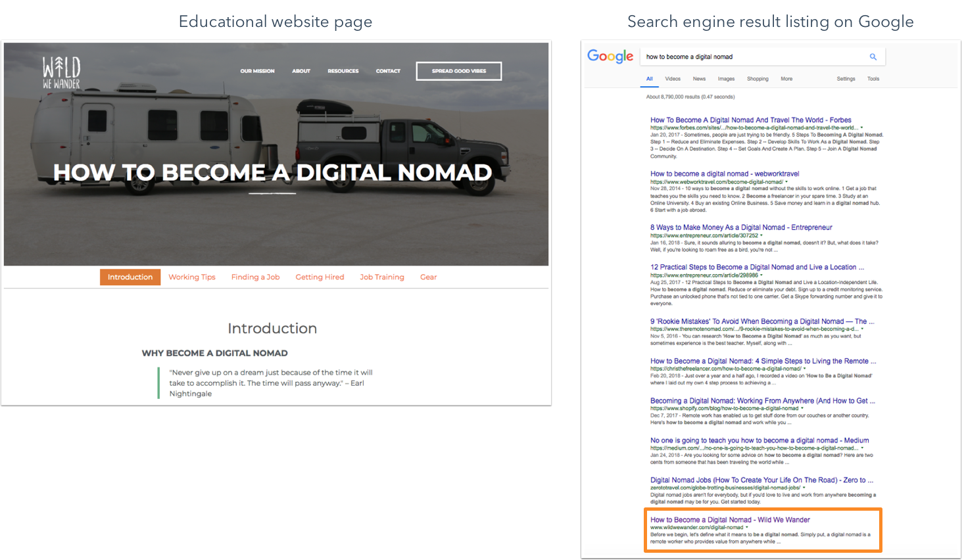Image resolution: width=964 pixels, height=560 pixels.
Task: Switch to the Working Tips tab
Action: tap(192, 277)
